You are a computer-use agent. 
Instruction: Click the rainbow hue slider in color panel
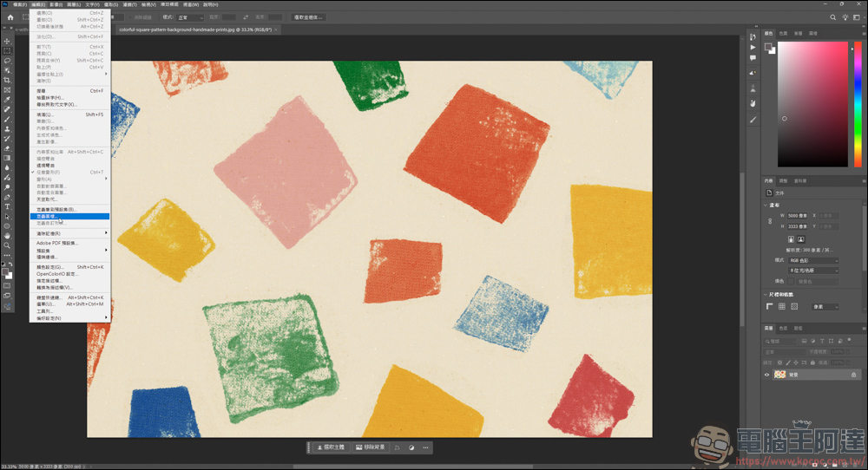click(856, 104)
